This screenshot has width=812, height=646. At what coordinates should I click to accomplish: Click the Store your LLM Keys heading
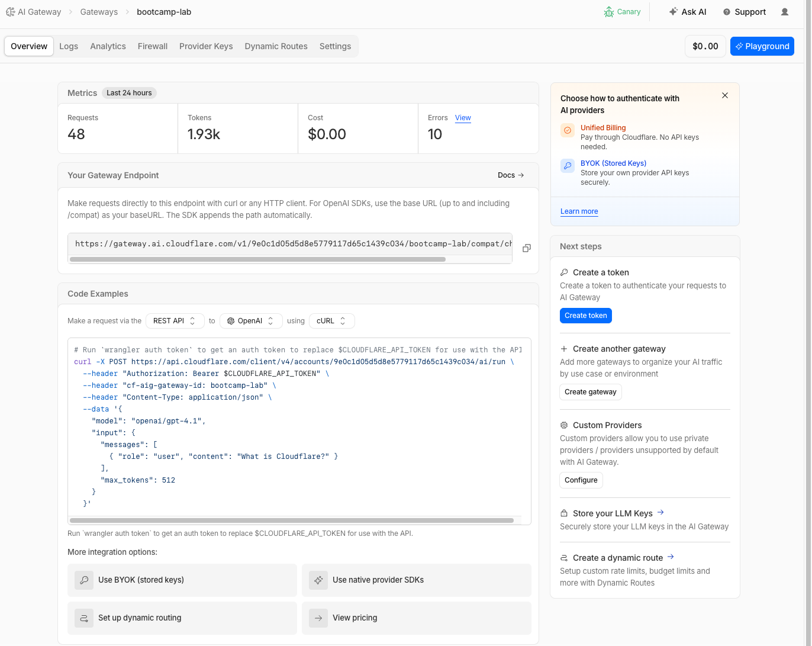pyautogui.click(x=613, y=513)
